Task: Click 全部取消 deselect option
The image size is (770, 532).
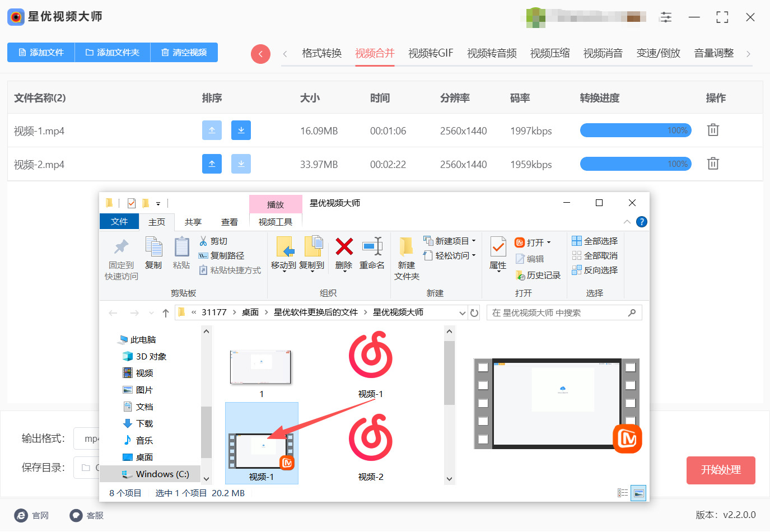Action: tap(595, 255)
